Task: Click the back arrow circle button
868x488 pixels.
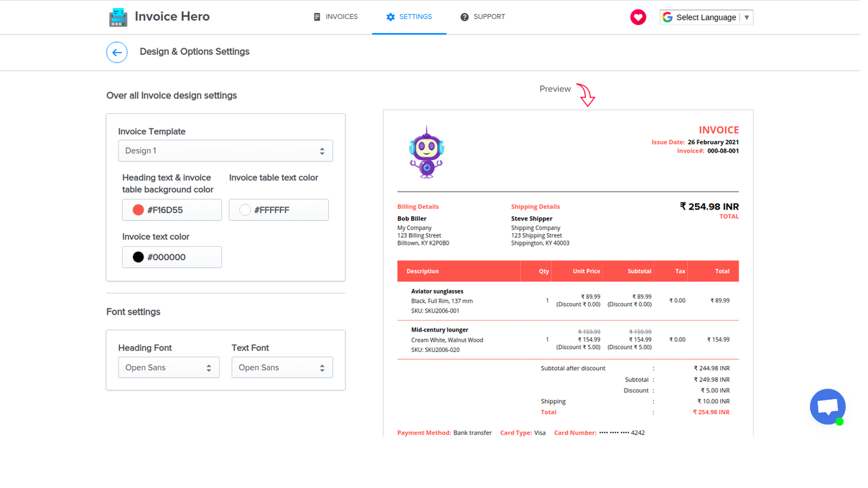Action: tap(117, 52)
